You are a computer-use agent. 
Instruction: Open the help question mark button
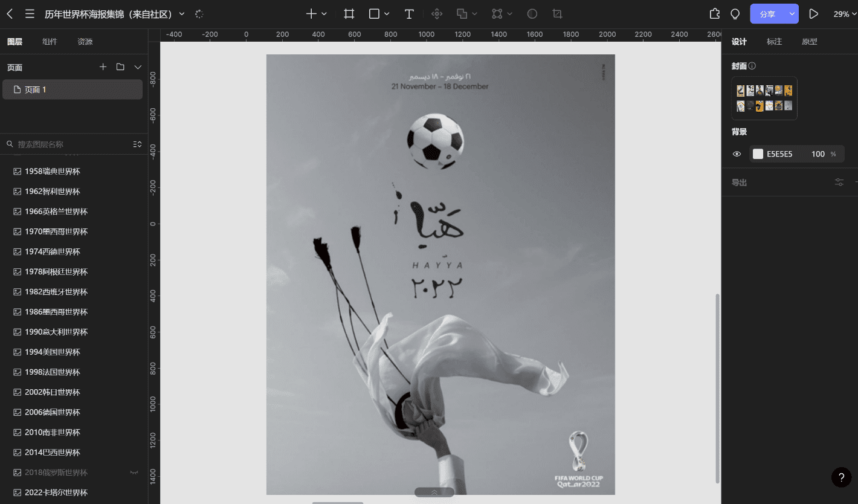pyautogui.click(x=841, y=477)
